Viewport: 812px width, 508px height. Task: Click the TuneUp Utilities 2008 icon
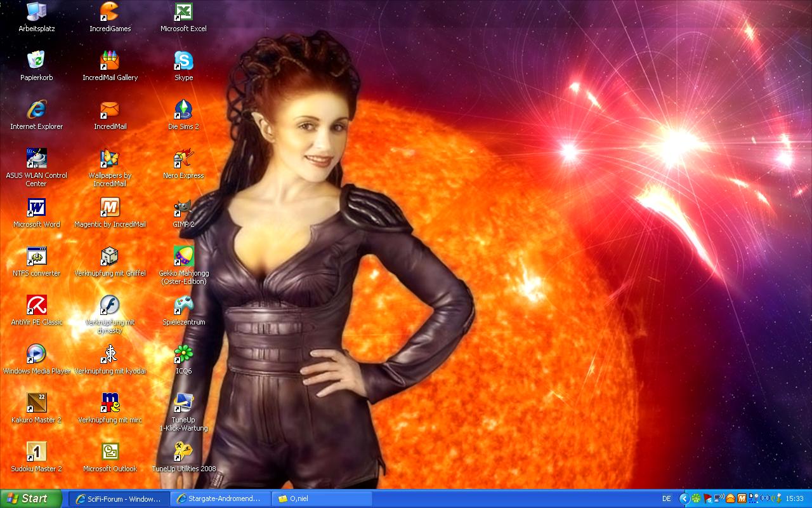tap(183, 453)
